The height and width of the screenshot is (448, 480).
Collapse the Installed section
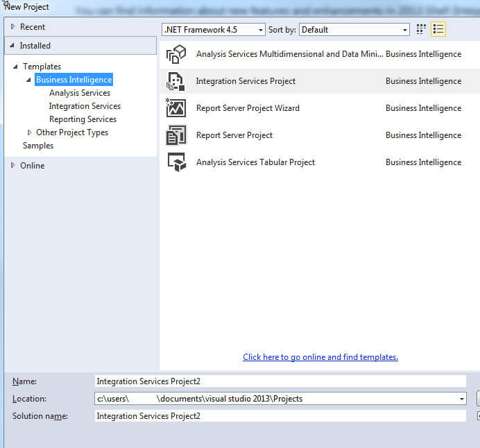pyautogui.click(x=12, y=46)
